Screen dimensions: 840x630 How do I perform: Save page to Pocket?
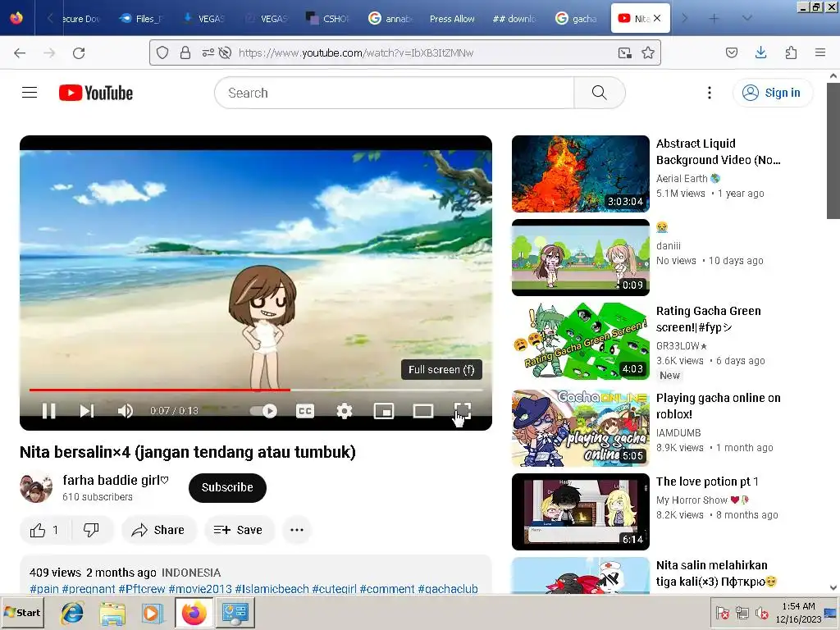coord(732,52)
